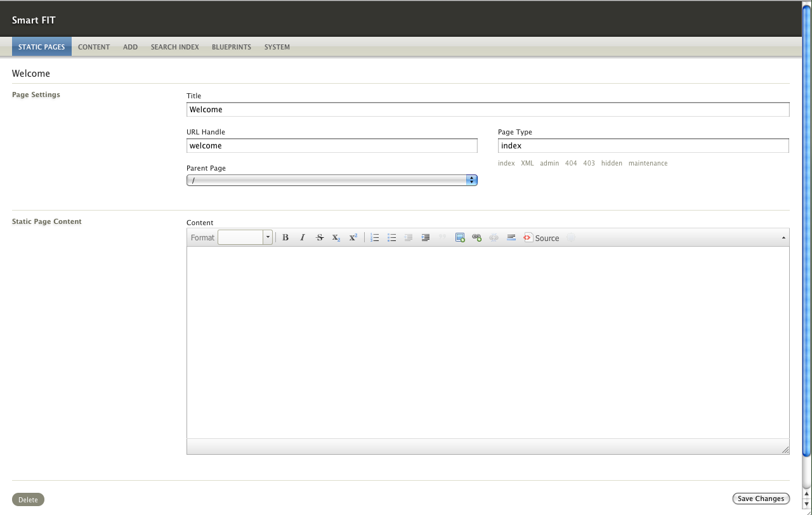Apply italic formatting in the editor
The width and height of the screenshot is (812, 515).
click(x=303, y=238)
